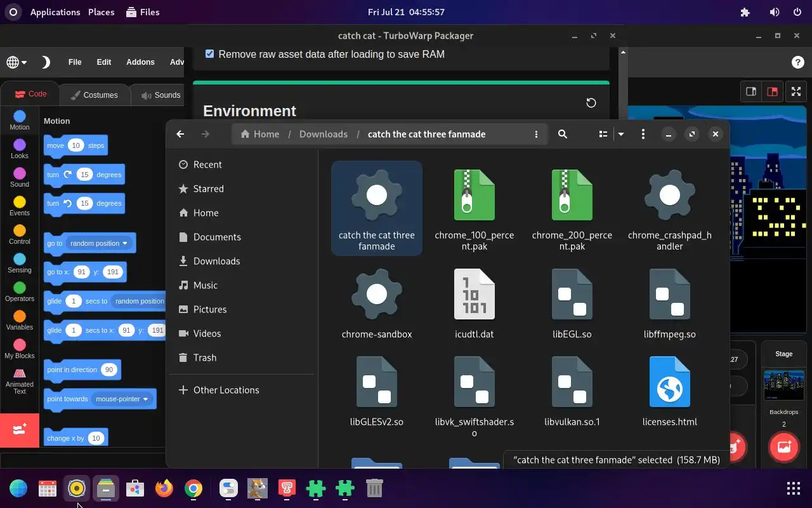Go to Recent in Files sidebar
The height and width of the screenshot is (508, 812).
[242, 164]
